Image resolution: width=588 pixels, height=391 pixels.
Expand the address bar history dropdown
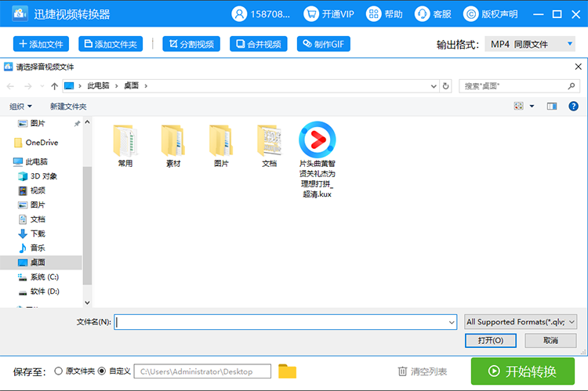click(x=434, y=86)
